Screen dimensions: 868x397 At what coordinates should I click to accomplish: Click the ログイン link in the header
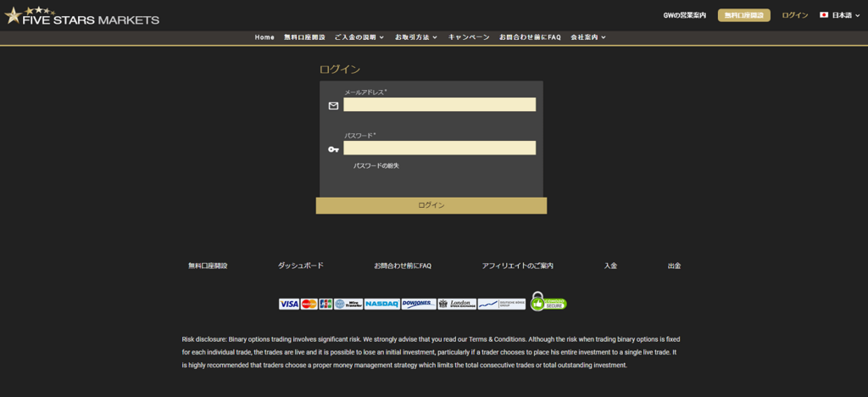click(795, 15)
